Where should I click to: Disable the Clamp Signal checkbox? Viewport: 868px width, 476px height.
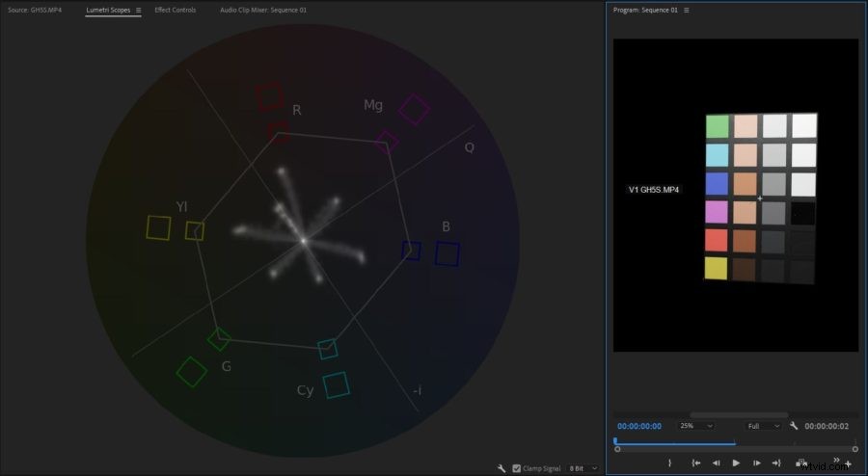pos(516,468)
